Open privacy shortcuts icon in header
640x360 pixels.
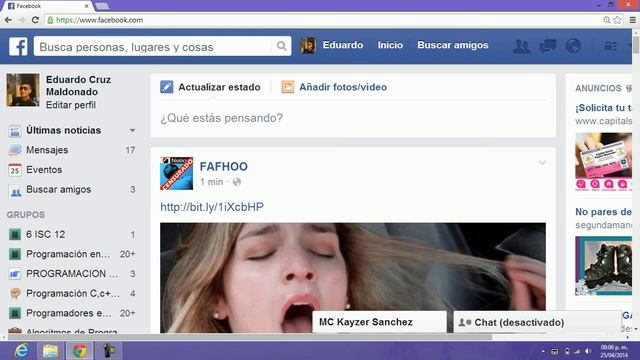click(610, 46)
